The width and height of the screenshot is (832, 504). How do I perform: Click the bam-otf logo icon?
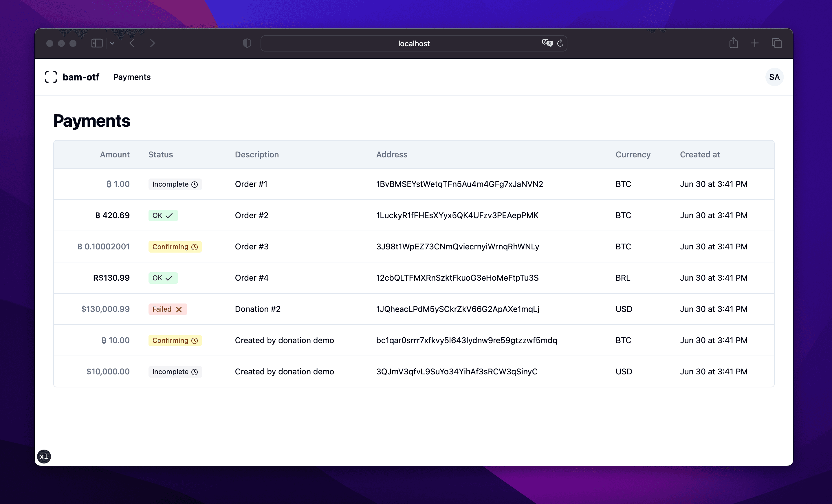[51, 77]
